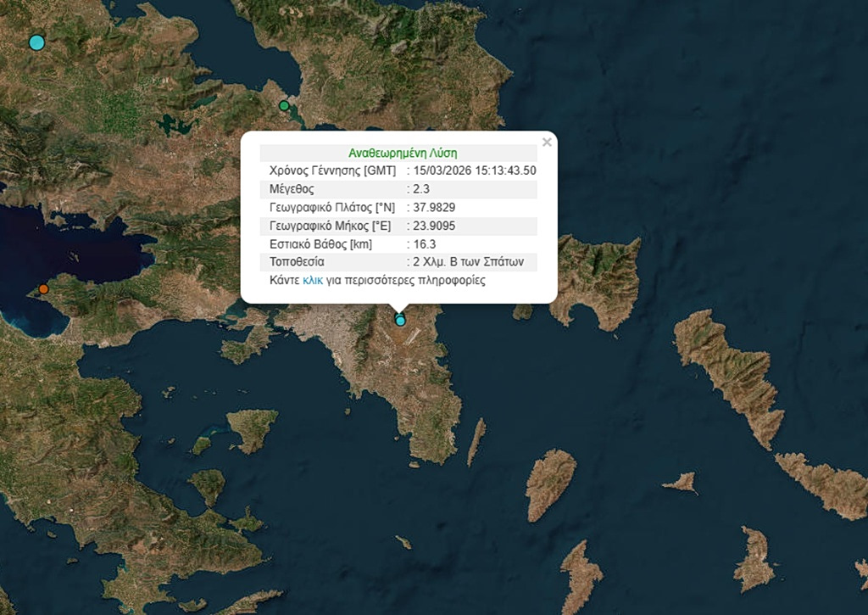This screenshot has width=868, height=615.
Task: Close the earthquake info popup
Action: [547, 143]
